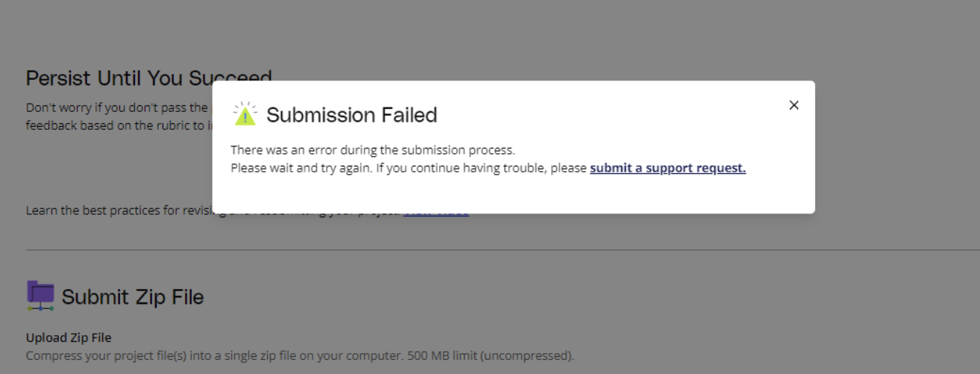Click the 'Please wait and try again' text
This screenshot has width=980, height=374.
pyautogui.click(x=301, y=168)
